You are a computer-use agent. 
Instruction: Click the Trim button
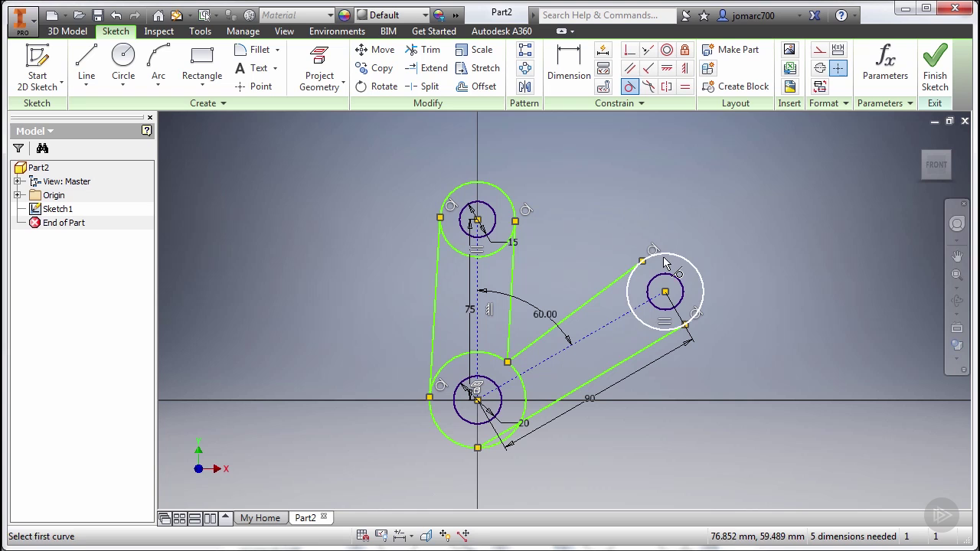pyautogui.click(x=423, y=50)
